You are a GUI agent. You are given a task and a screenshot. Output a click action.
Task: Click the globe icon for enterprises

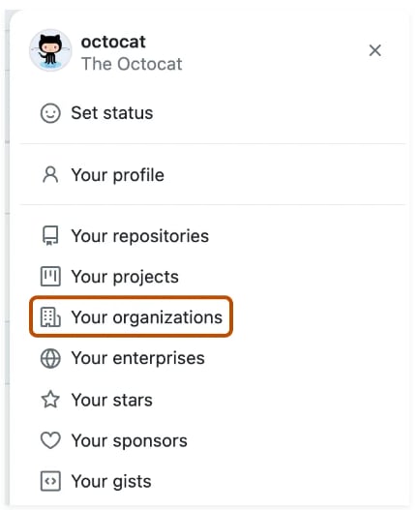pos(50,358)
